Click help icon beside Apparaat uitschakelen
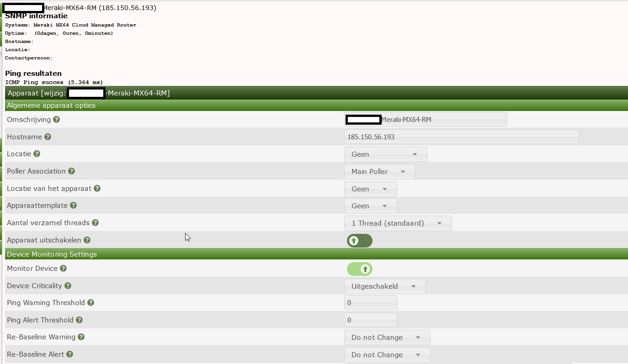Image resolution: width=628 pixels, height=364 pixels. (x=87, y=240)
